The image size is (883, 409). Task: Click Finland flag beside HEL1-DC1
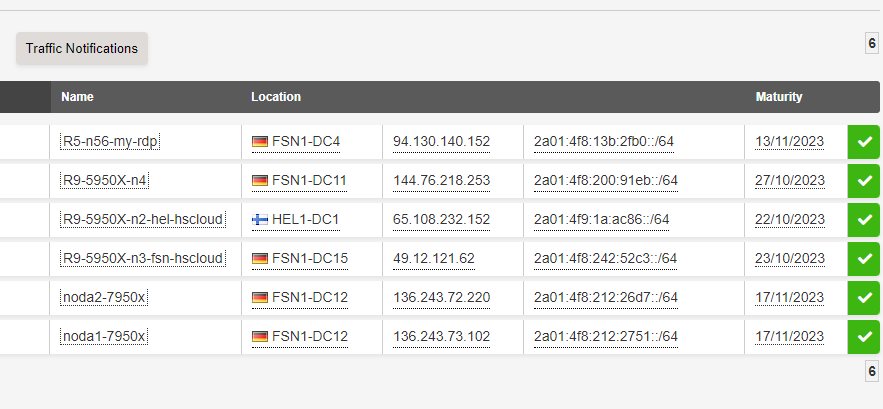[260, 220]
